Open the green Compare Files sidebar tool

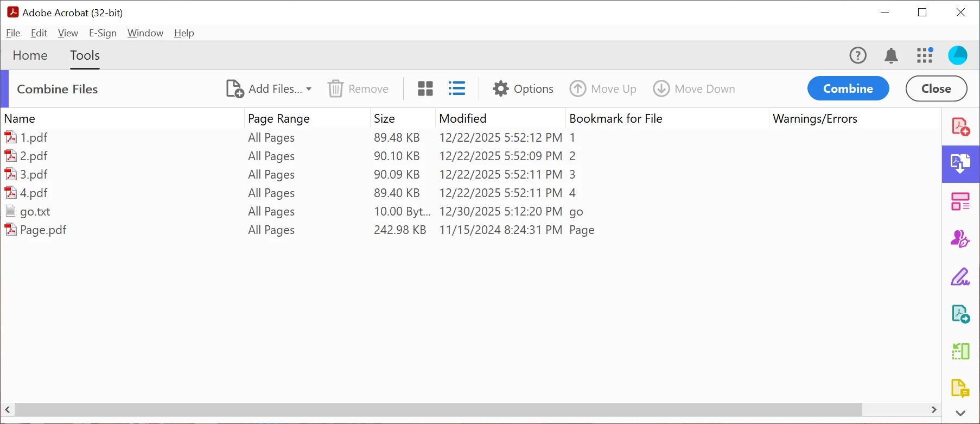(960, 351)
